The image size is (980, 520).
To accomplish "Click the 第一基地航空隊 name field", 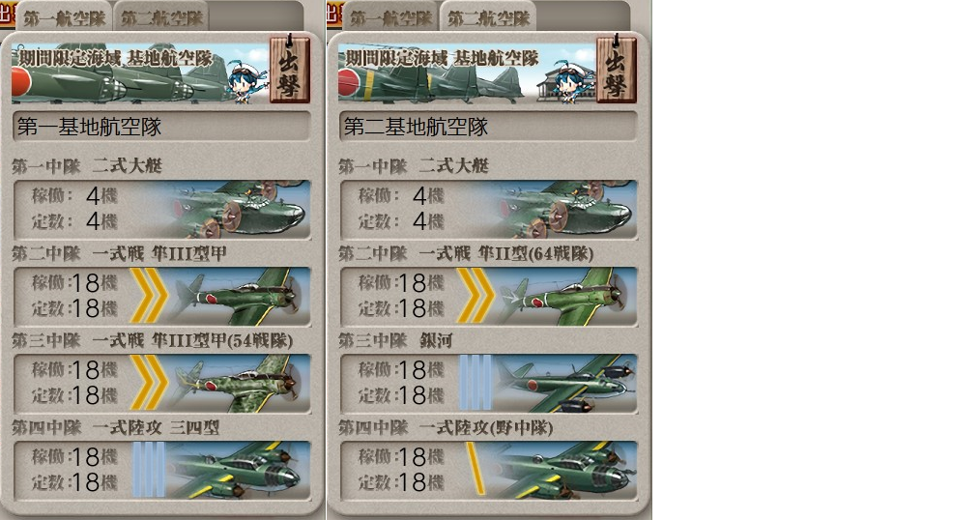I will [161, 127].
